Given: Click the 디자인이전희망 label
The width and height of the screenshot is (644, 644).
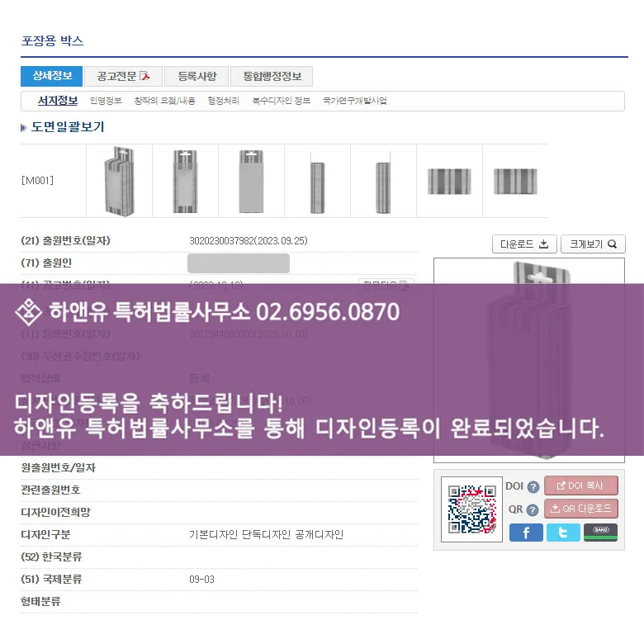Looking at the screenshot, I should [55, 512].
